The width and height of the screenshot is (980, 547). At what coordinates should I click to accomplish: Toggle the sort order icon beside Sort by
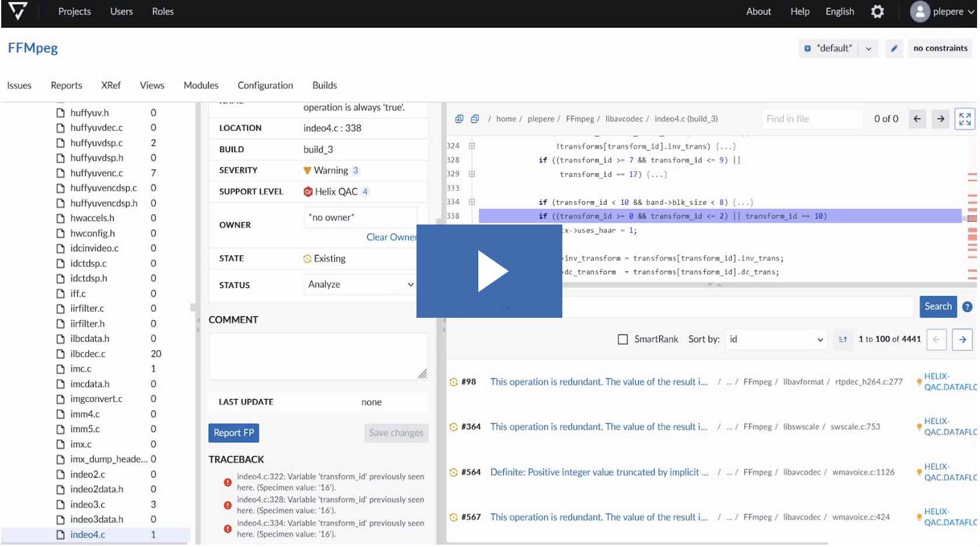coord(842,339)
